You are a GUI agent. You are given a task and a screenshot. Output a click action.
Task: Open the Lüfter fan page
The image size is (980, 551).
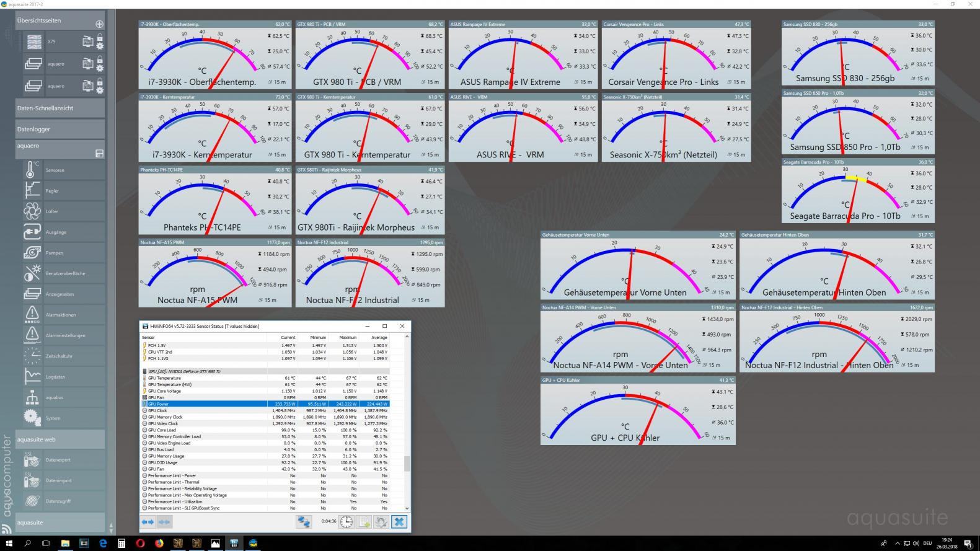(64, 211)
